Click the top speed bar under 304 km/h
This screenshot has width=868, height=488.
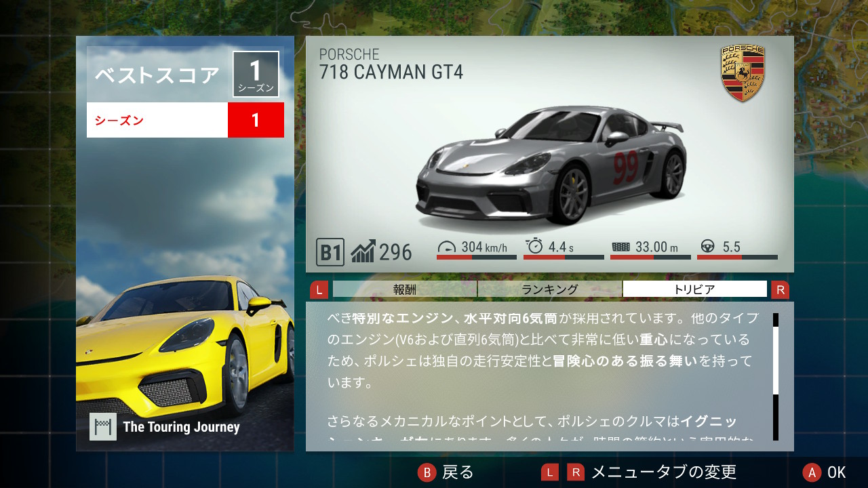(x=477, y=258)
